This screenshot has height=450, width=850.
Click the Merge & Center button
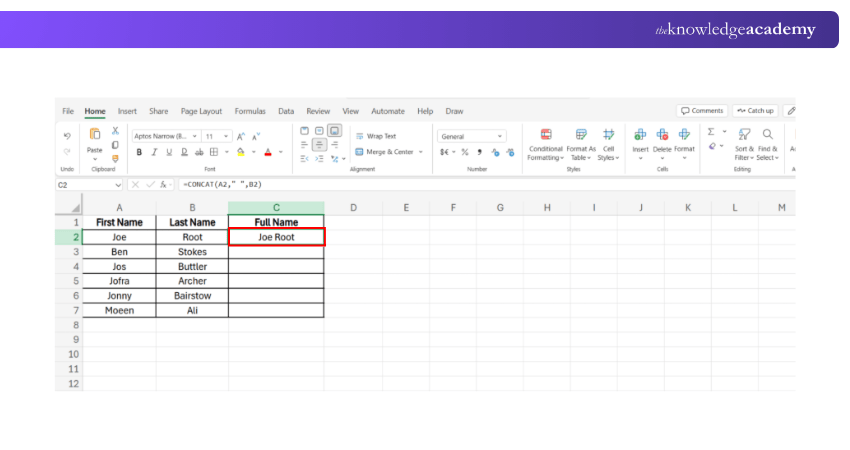384,152
